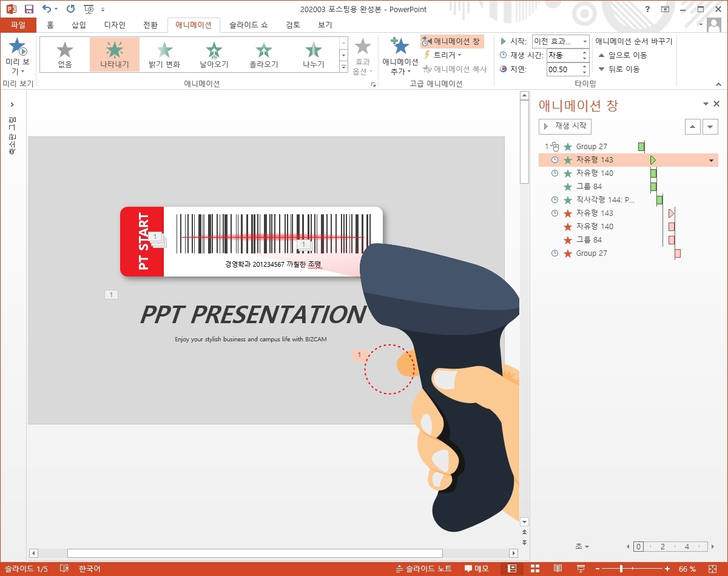The height and width of the screenshot is (576, 728).
Task: Open the 시작 timing combo box
Action: pos(560,41)
